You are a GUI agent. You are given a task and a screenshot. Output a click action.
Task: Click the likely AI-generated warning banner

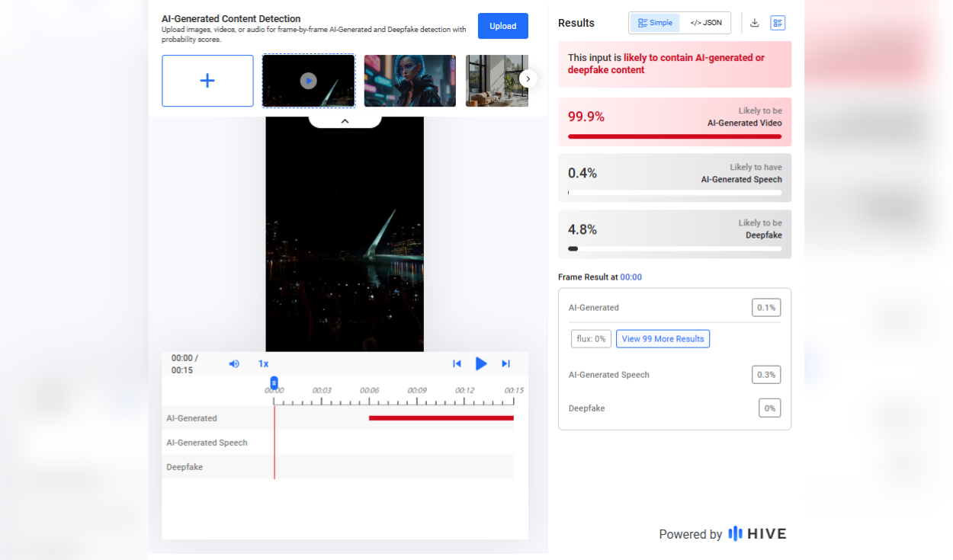(x=675, y=64)
